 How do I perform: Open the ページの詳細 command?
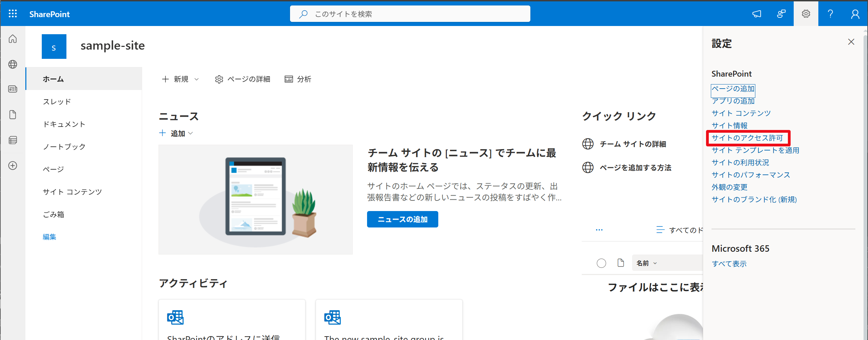coord(242,79)
